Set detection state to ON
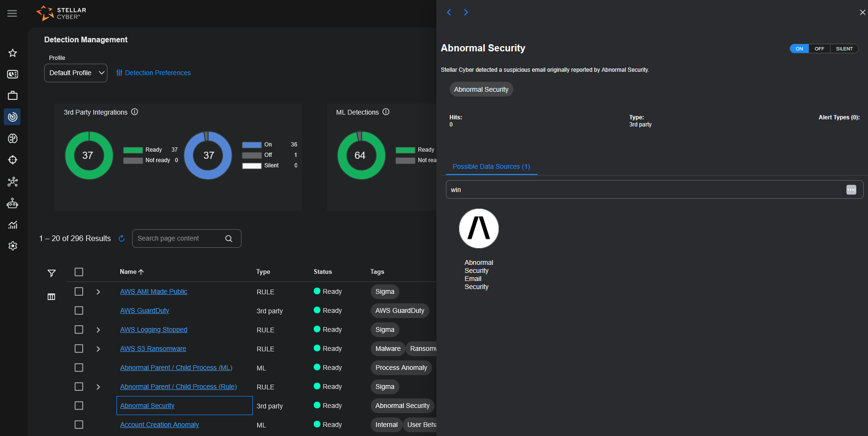Screen dimensions: 868x436 (x=800, y=48)
